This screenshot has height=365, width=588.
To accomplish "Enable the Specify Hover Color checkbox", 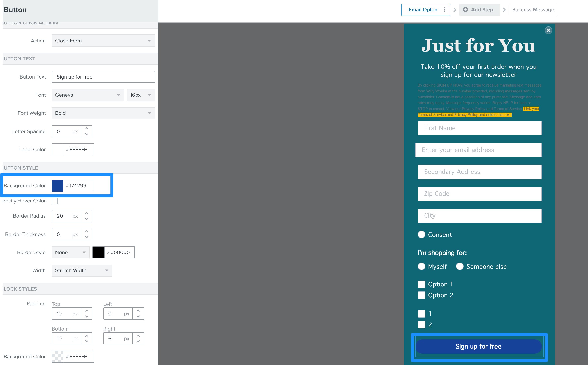I will (x=54, y=201).
